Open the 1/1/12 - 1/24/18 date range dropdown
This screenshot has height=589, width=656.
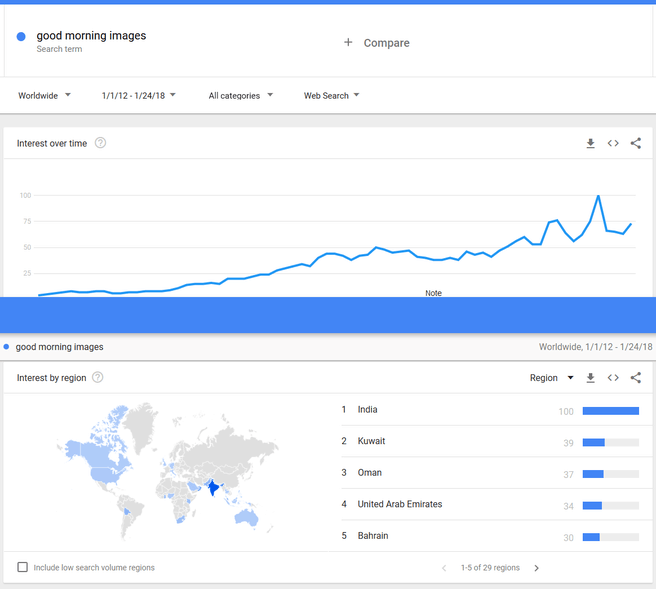138,96
